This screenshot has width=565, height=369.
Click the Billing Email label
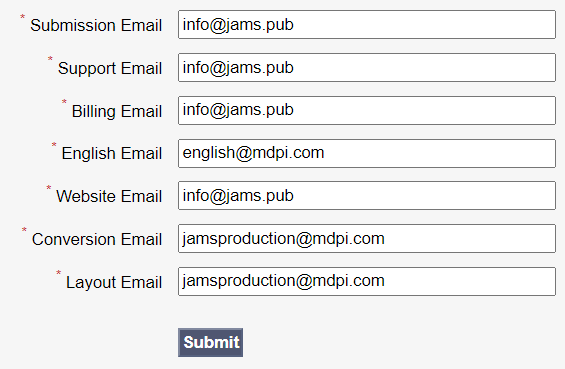pos(117,111)
